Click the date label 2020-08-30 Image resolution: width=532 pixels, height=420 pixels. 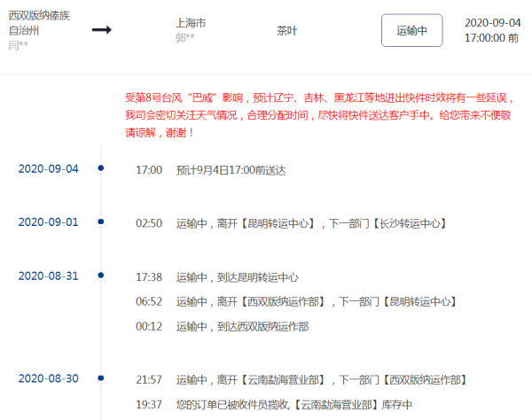click(48, 378)
